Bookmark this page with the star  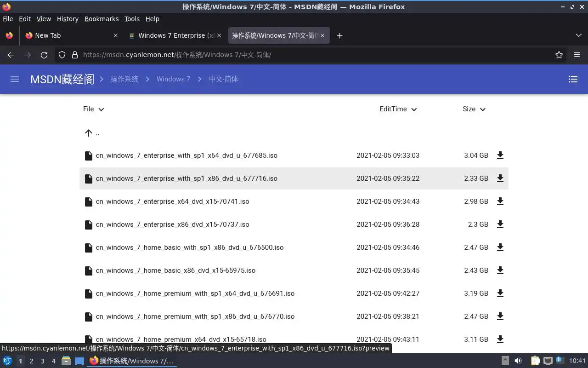(559, 55)
